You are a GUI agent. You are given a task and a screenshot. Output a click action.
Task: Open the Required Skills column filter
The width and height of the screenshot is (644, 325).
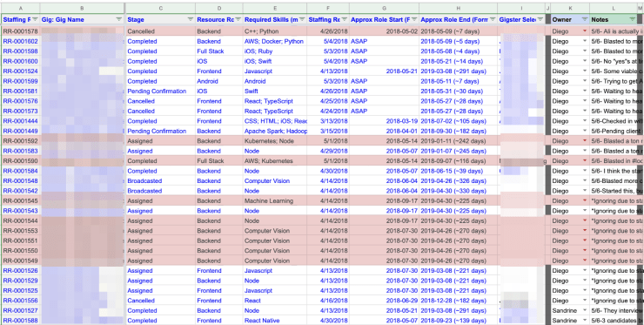point(302,19)
